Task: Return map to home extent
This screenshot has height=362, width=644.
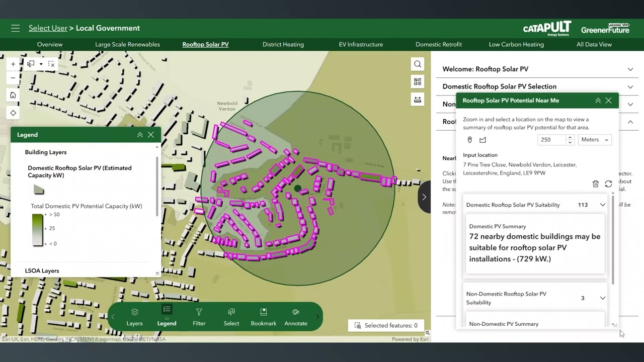Action: (x=13, y=95)
